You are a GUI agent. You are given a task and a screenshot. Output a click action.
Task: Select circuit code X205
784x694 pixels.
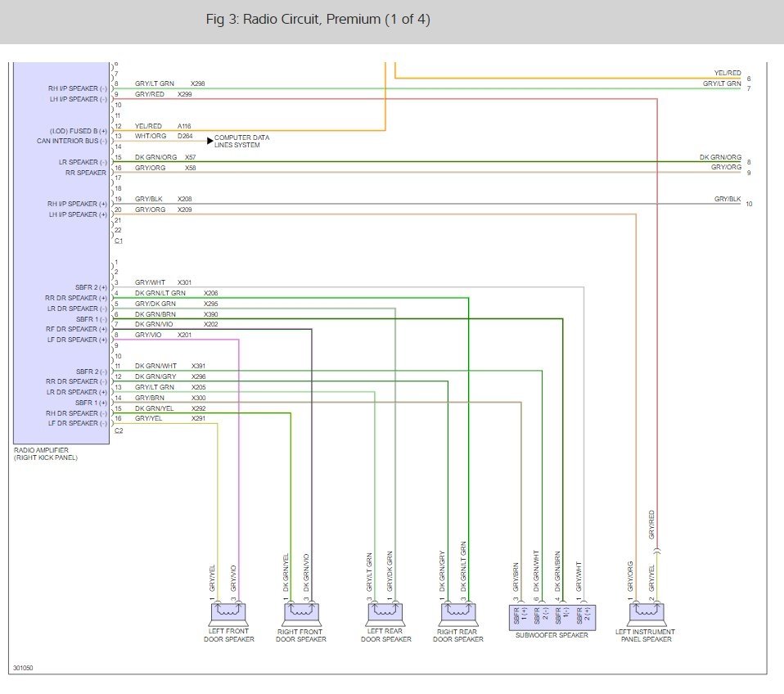coord(199,387)
